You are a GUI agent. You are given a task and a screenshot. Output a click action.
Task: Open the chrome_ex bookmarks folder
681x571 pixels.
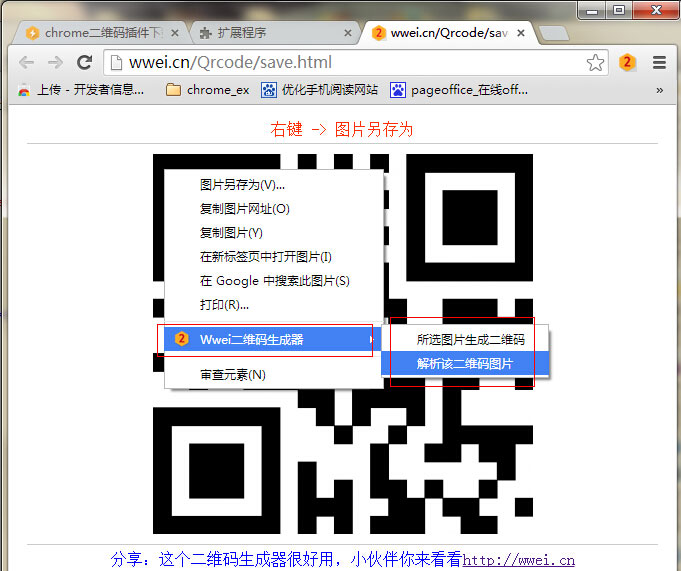[208, 90]
